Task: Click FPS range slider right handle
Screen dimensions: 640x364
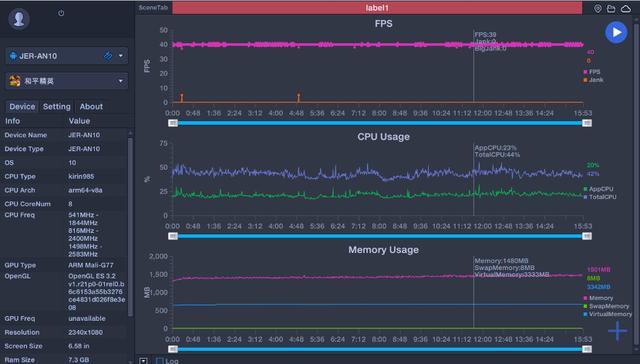Action: (587, 123)
